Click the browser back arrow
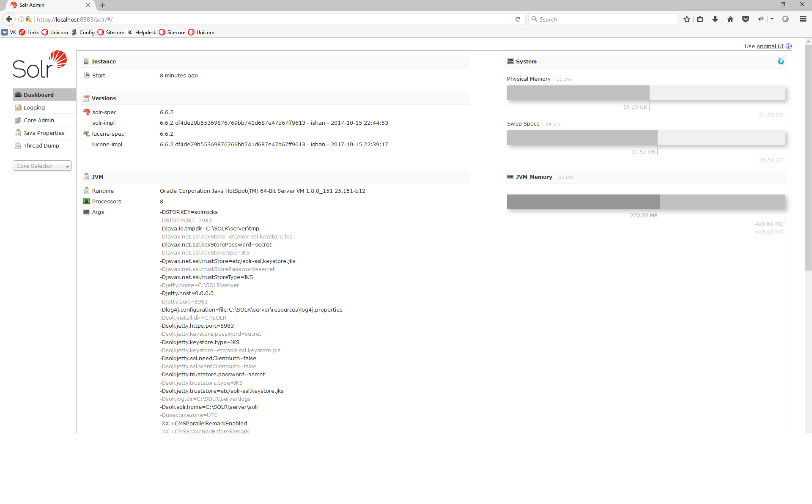 click(x=9, y=19)
